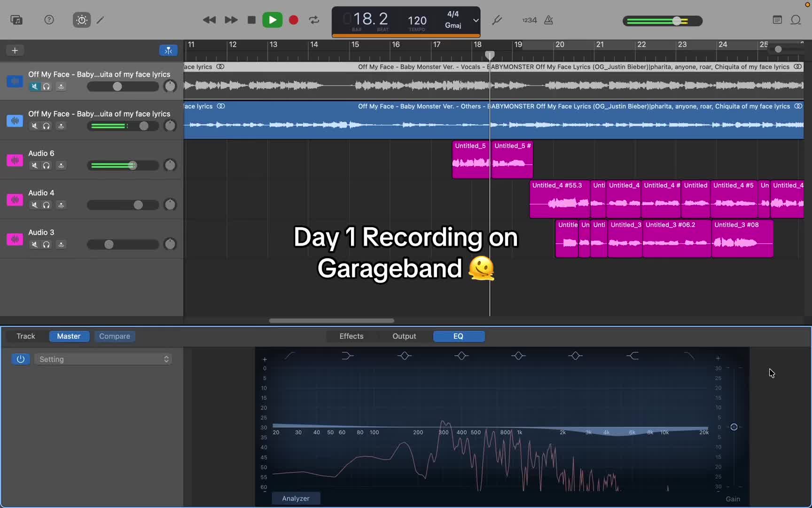Add a new track with plus button
The width and height of the screenshot is (812, 508).
click(x=15, y=50)
